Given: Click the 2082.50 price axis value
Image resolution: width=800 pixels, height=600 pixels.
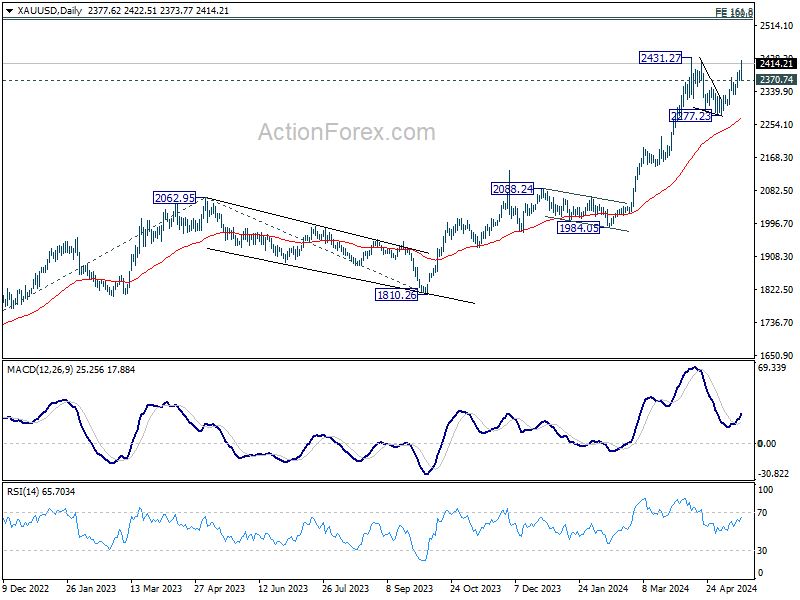Looking at the screenshot, I should point(776,190).
